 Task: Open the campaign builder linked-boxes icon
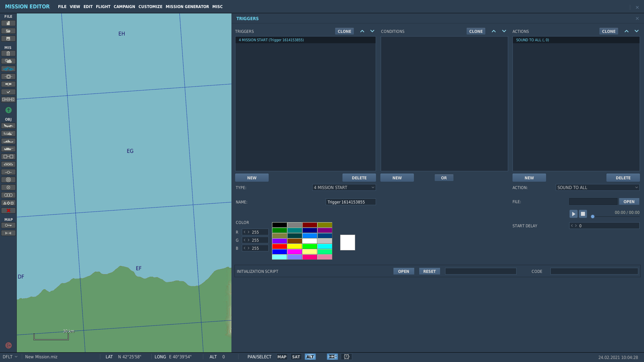tap(8, 100)
